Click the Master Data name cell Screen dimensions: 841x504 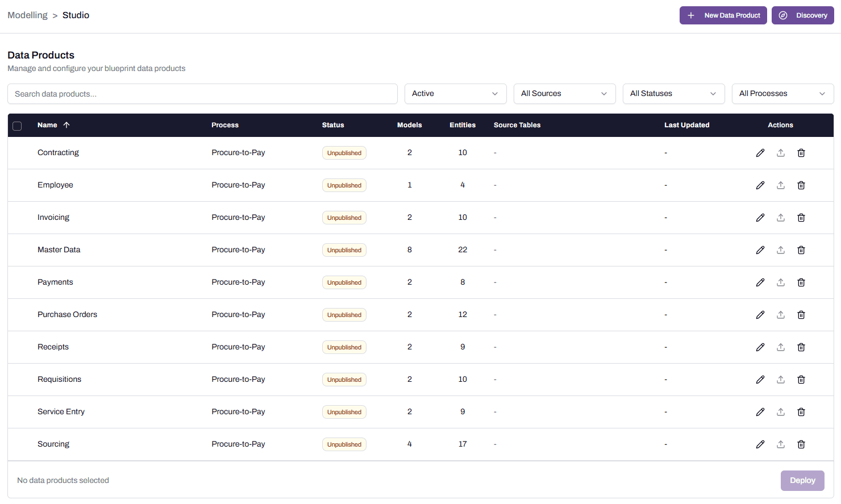click(59, 250)
